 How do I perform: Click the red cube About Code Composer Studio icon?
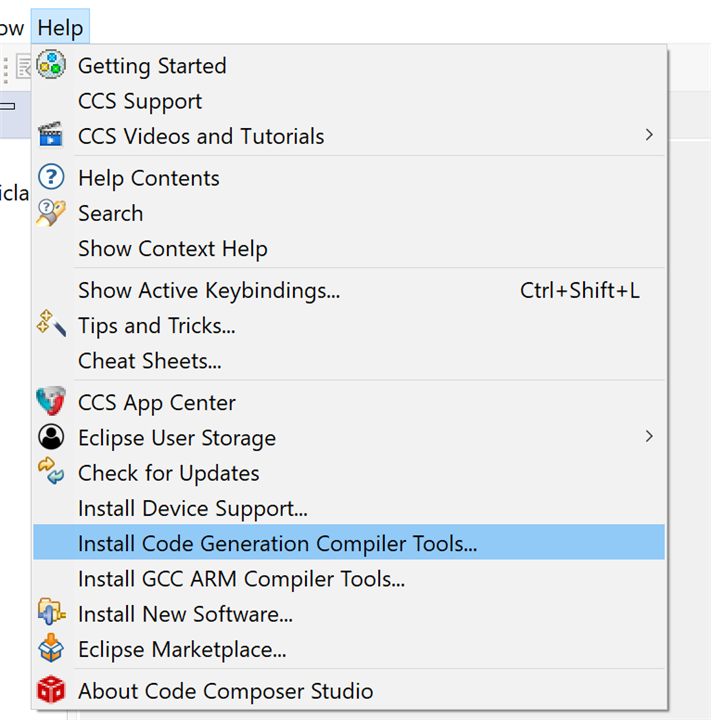pos(51,689)
